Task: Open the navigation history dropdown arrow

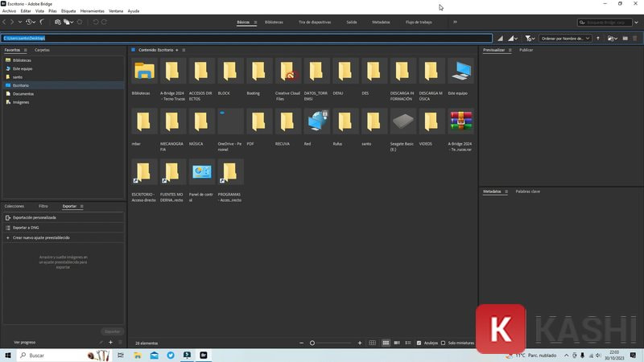Action: pos(19,23)
